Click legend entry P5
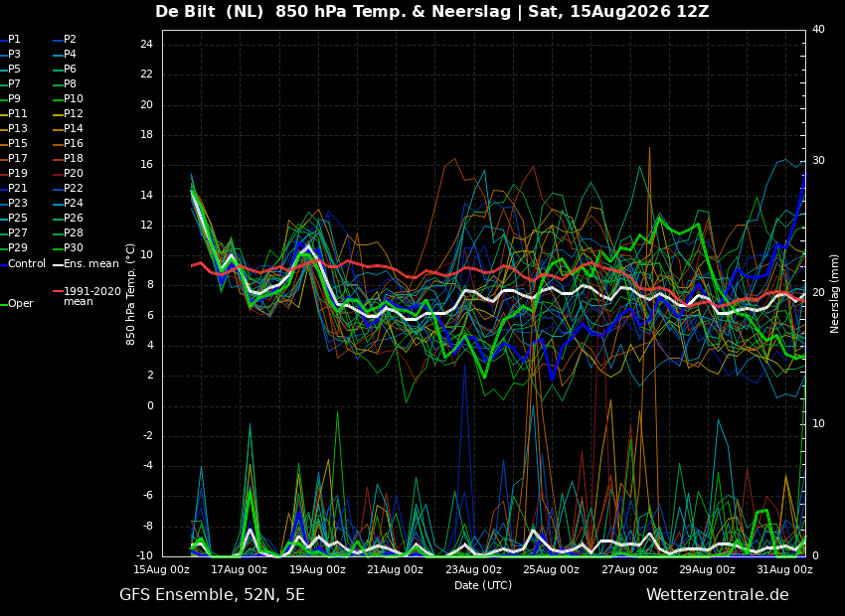This screenshot has width=845, height=616. click(14, 69)
